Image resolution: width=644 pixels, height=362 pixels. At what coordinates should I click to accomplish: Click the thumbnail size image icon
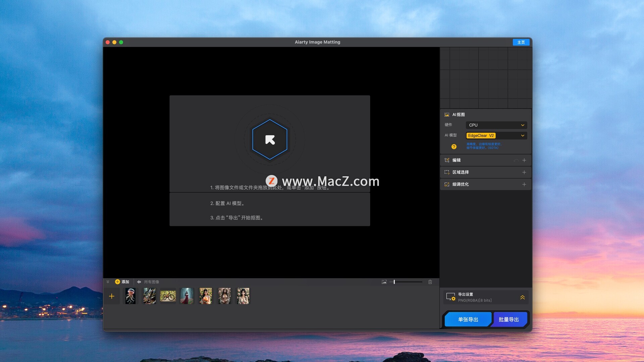(384, 282)
